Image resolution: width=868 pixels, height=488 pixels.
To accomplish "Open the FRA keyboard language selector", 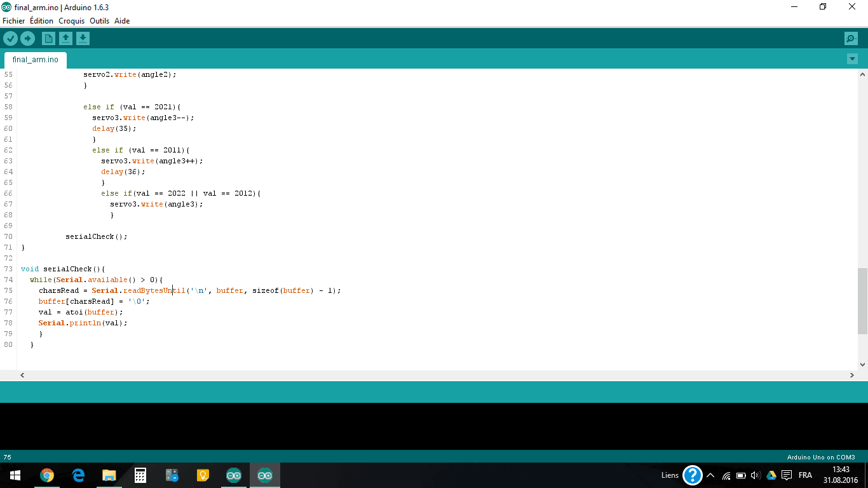I will 804,475.
